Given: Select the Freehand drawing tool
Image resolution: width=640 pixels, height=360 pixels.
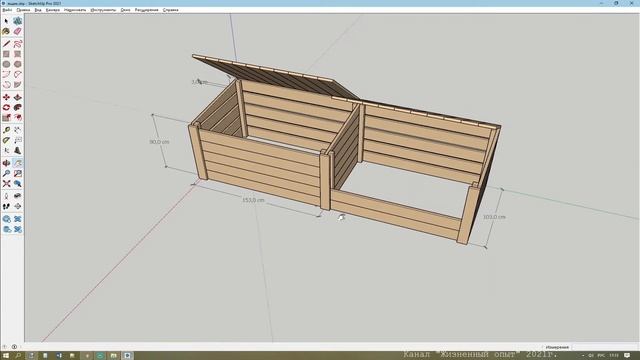Looking at the screenshot, I should (18, 44).
